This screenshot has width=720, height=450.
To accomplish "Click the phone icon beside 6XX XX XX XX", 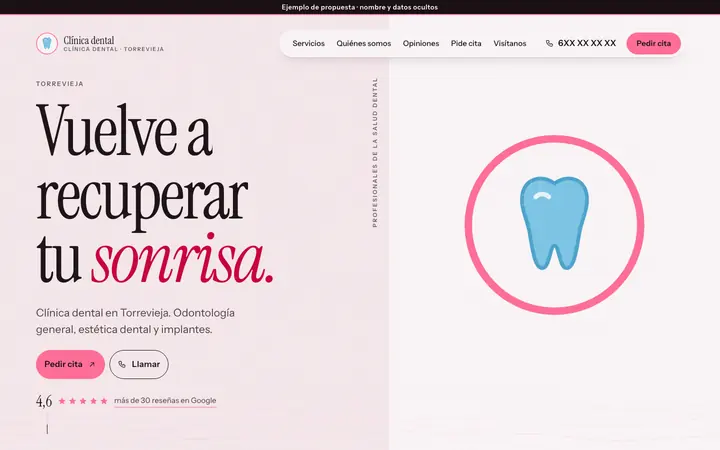I will pyautogui.click(x=549, y=44).
